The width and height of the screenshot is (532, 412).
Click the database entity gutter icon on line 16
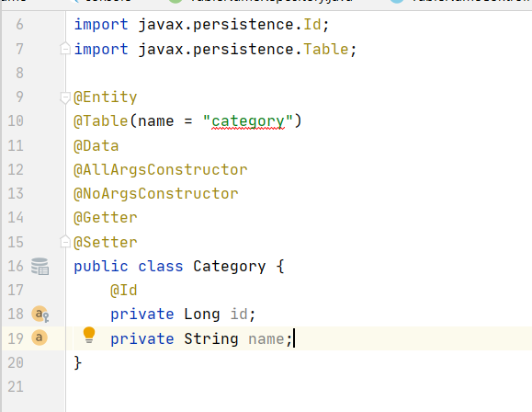[40, 266]
